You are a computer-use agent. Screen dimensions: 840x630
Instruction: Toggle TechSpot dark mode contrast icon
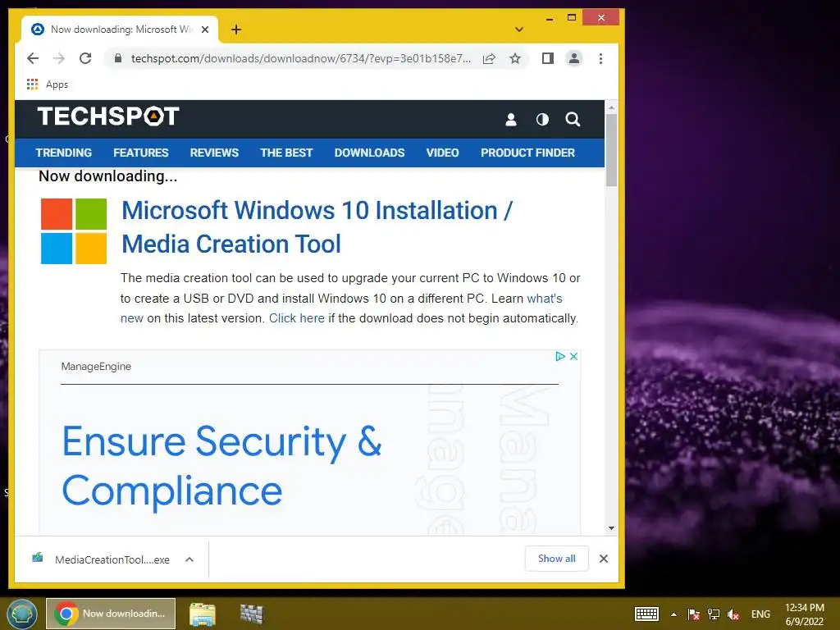[542, 120]
